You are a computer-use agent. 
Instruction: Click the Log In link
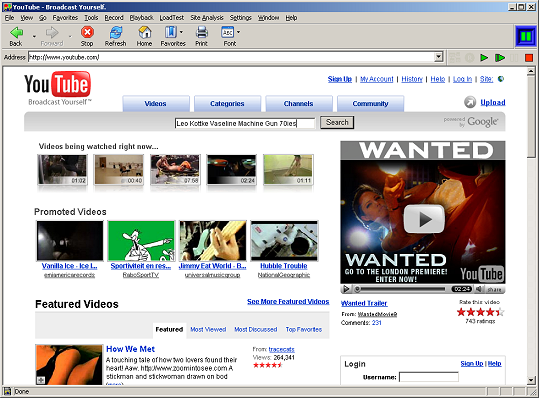pyautogui.click(x=462, y=79)
